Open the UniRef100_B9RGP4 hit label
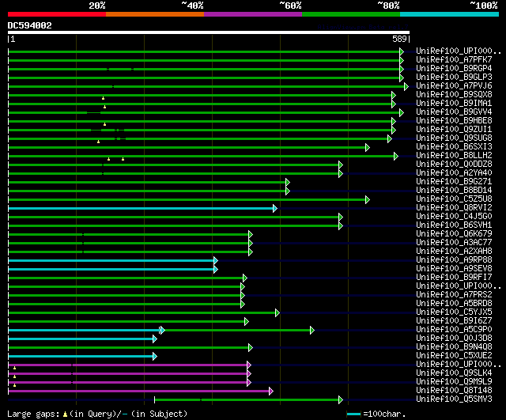This screenshot has height=420, width=506. pos(454,68)
